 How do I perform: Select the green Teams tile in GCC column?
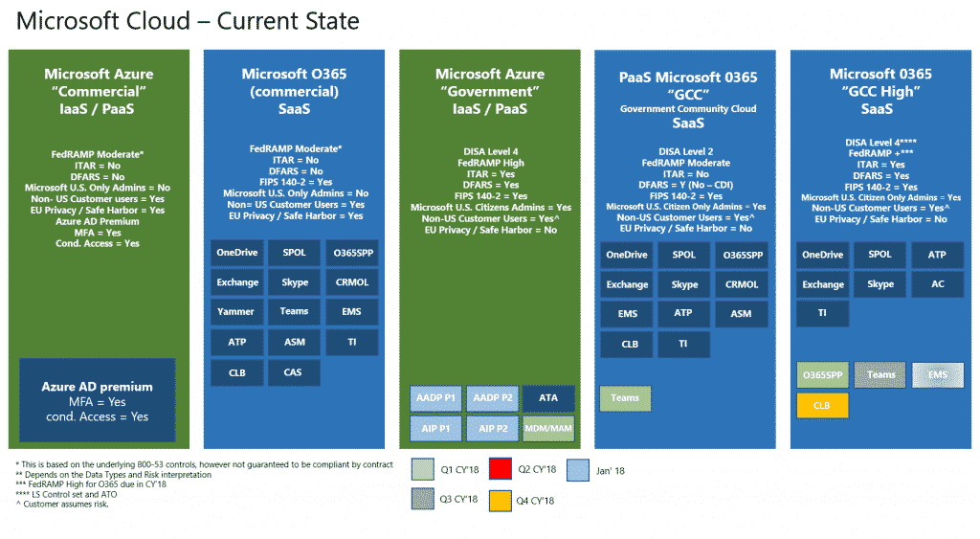point(626,398)
